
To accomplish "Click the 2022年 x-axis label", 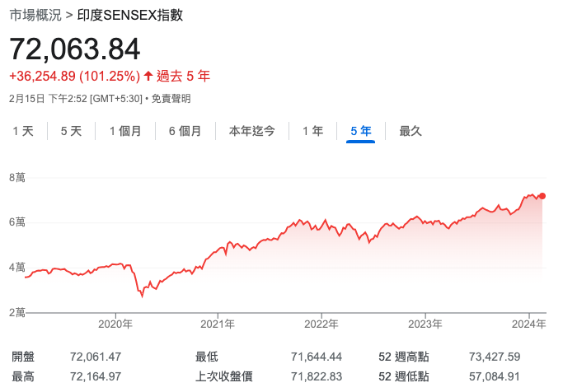I will point(321,324).
